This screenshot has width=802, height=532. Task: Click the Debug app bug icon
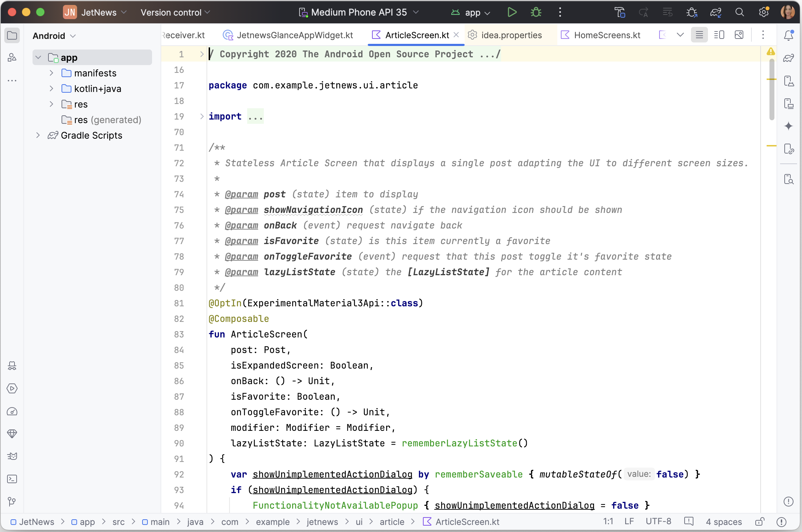[x=536, y=12]
